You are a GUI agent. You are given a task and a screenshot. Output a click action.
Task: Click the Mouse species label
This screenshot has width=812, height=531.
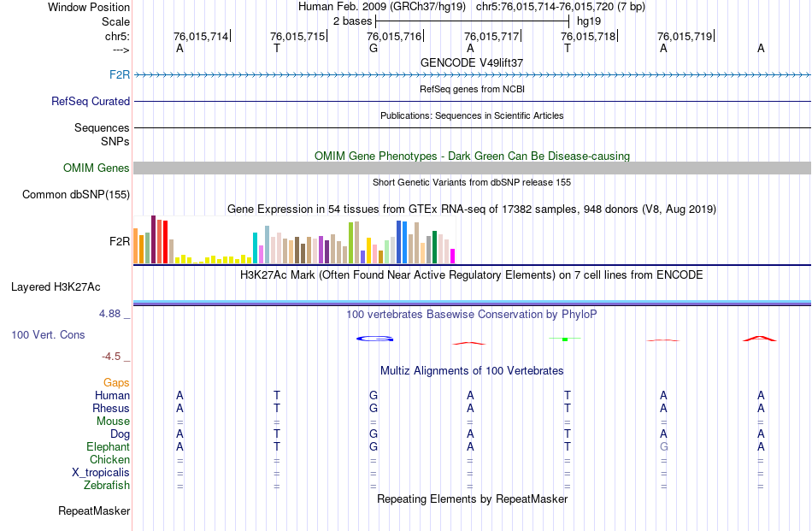point(113,422)
